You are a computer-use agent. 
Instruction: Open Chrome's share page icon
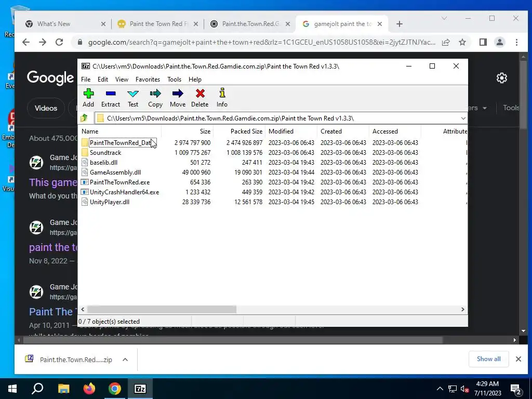tap(446, 42)
